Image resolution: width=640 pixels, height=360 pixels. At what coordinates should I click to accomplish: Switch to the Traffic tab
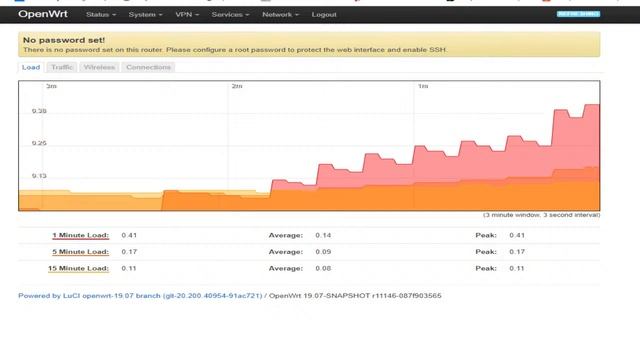click(62, 67)
